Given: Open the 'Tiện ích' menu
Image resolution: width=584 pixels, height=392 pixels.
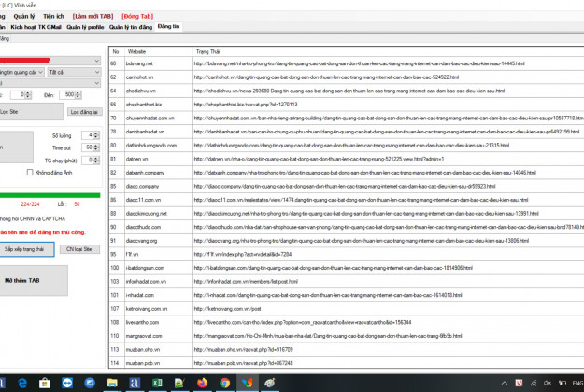Looking at the screenshot, I should coord(53,16).
